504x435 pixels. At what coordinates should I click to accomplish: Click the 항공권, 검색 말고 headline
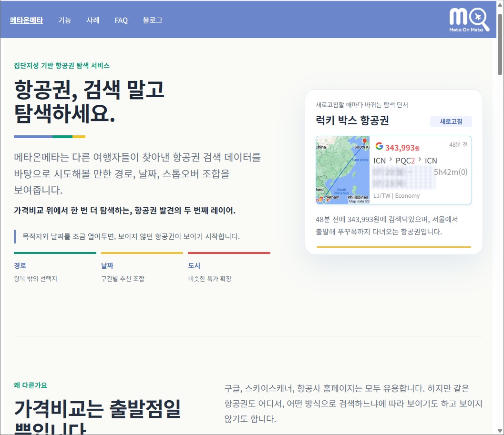point(89,90)
